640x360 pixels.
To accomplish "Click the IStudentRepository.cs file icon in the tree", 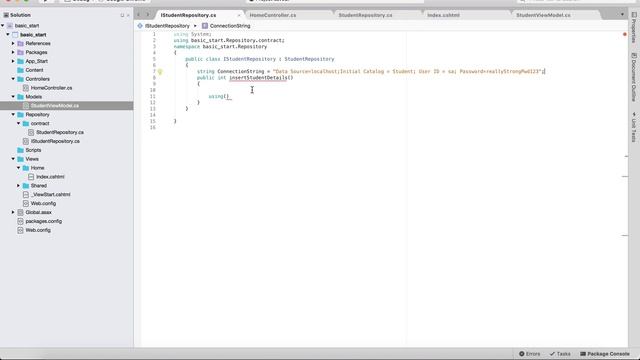I will [26, 141].
